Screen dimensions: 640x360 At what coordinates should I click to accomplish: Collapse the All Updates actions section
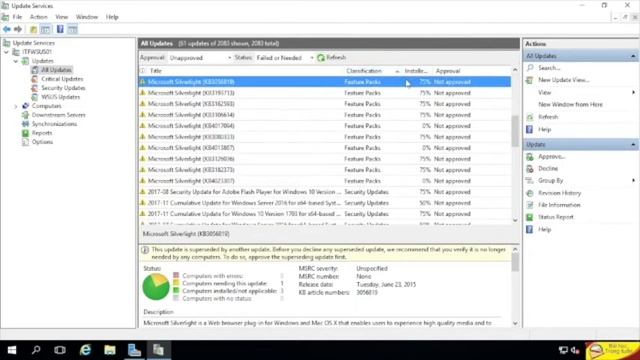point(633,56)
